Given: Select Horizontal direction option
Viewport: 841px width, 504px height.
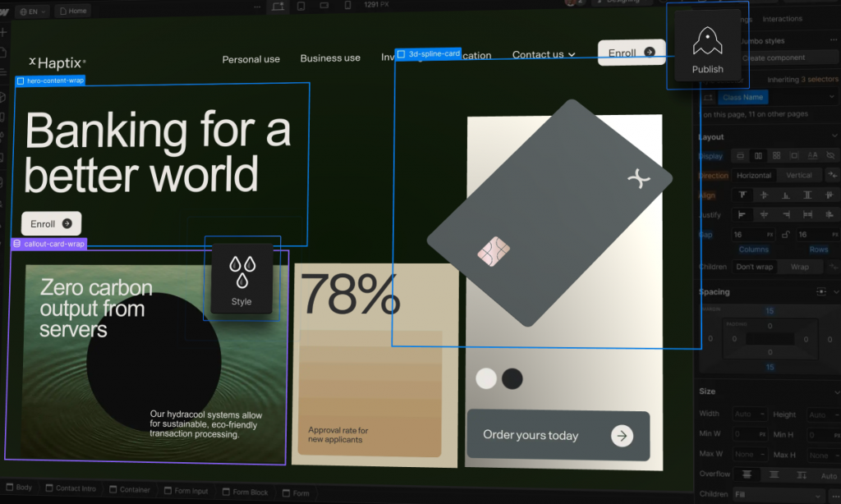Looking at the screenshot, I should 753,176.
